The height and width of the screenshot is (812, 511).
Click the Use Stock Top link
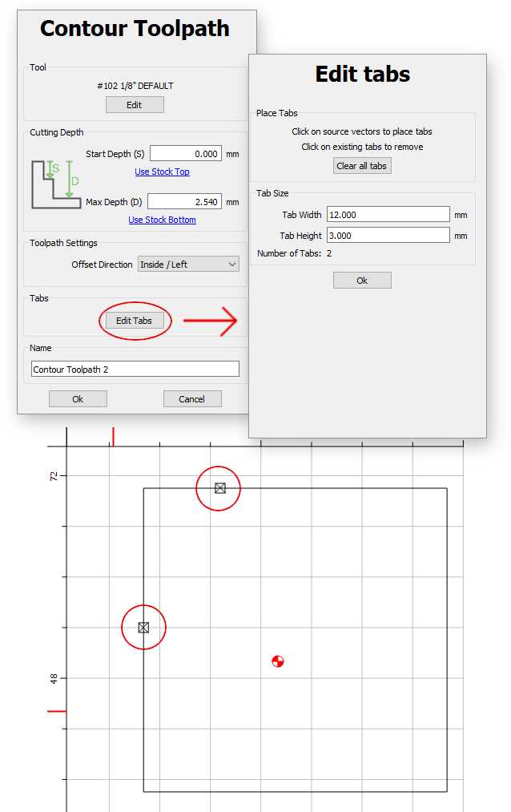(162, 172)
